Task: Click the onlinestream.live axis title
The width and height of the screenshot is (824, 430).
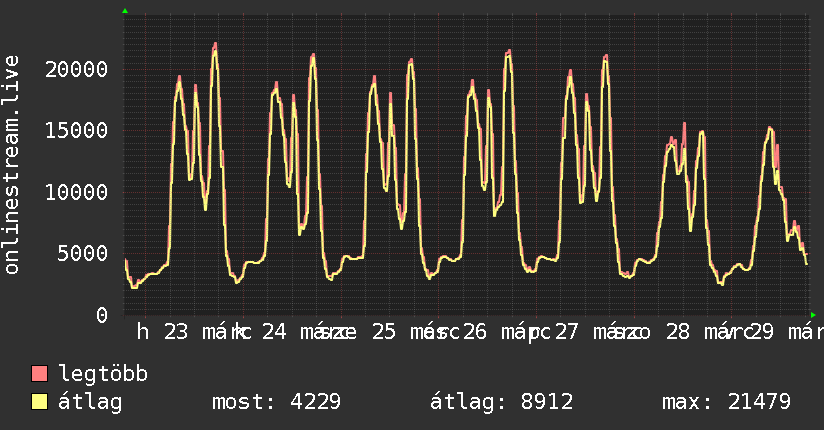Action: 11,165
